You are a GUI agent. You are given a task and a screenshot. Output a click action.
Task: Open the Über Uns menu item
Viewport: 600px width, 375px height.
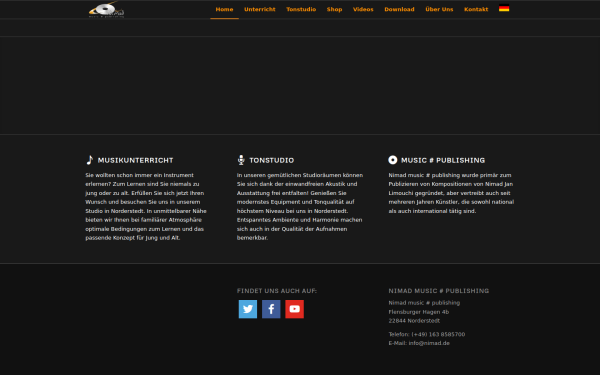(x=439, y=9)
